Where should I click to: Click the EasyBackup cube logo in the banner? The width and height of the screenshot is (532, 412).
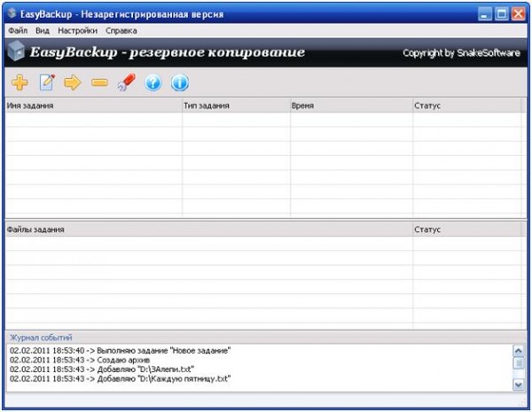click(x=16, y=51)
